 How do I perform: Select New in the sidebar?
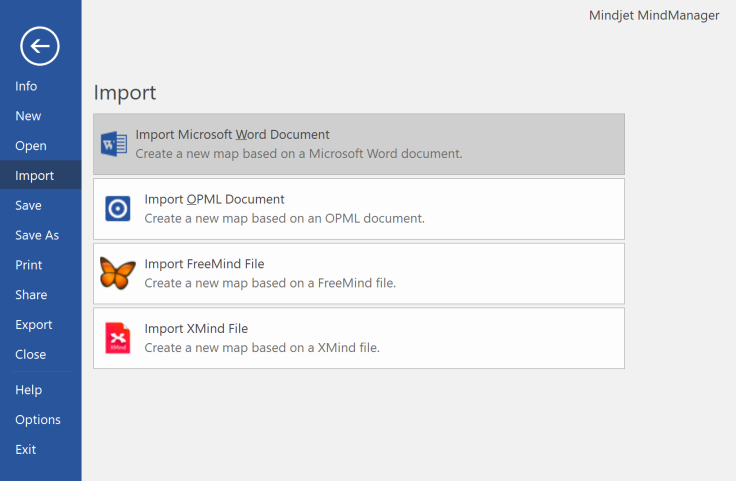28,116
